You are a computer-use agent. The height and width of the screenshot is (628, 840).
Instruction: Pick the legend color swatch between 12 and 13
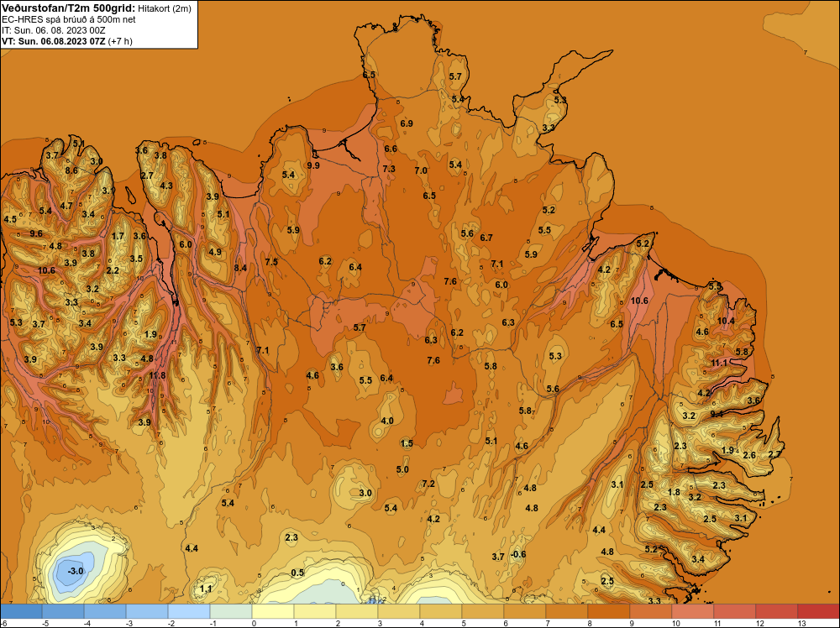(776, 611)
